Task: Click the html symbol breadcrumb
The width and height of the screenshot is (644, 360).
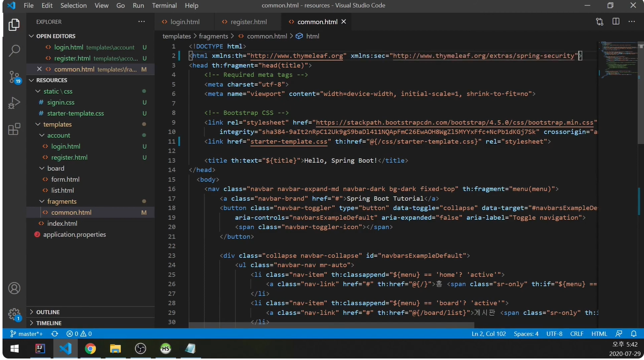Action: [307, 36]
